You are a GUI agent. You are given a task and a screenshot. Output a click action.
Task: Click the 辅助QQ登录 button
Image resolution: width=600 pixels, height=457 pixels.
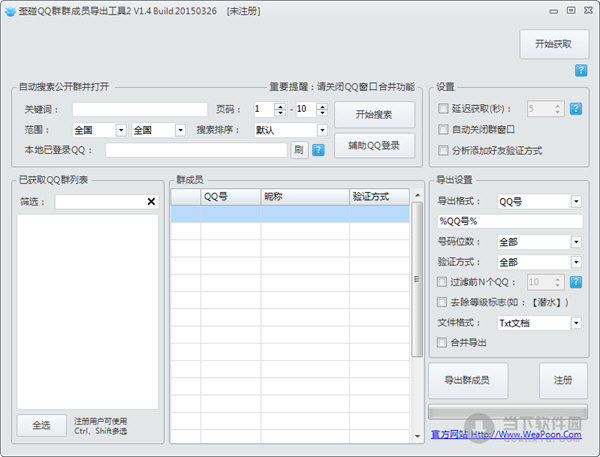pyautogui.click(x=374, y=145)
